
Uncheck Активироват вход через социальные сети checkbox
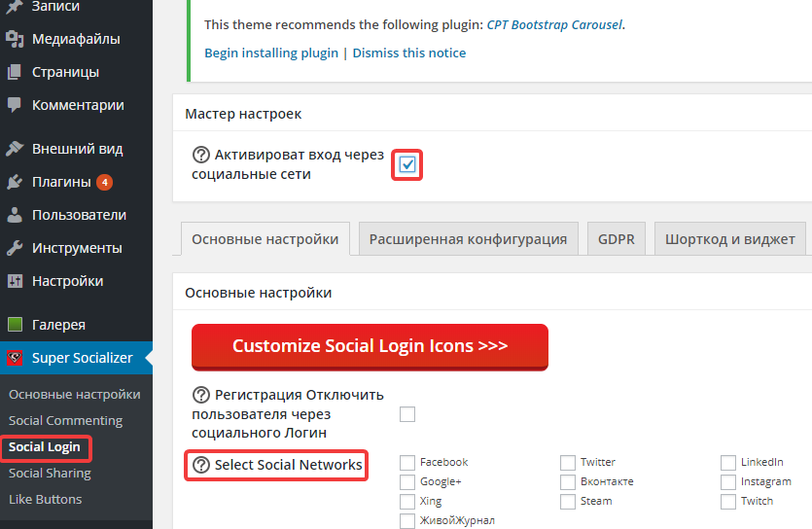point(407,164)
